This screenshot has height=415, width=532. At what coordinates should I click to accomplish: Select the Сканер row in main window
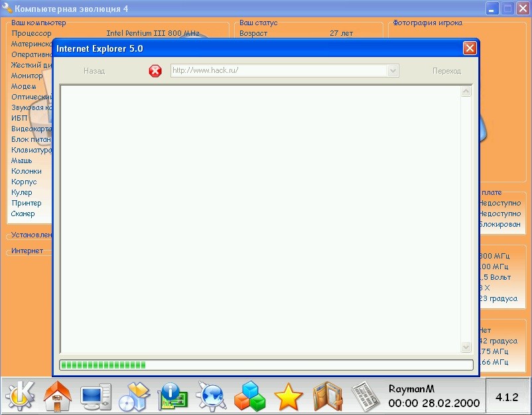23,213
